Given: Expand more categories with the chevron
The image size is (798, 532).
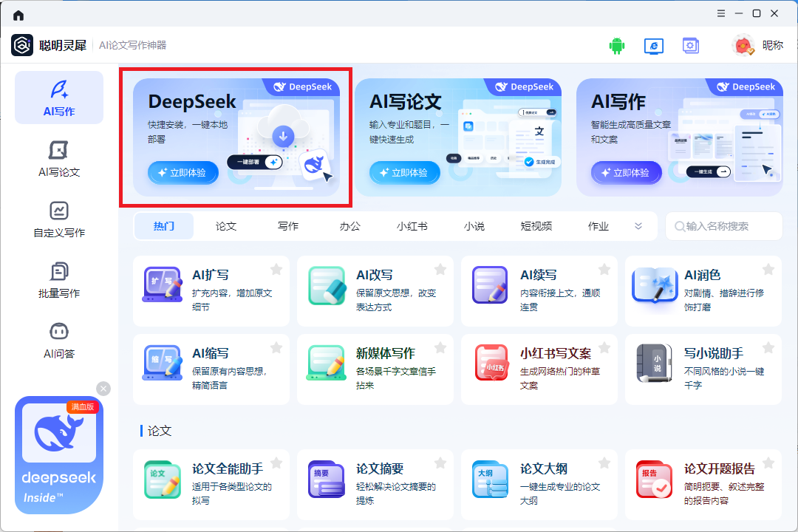Looking at the screenshot, I should tap(638, 226).
